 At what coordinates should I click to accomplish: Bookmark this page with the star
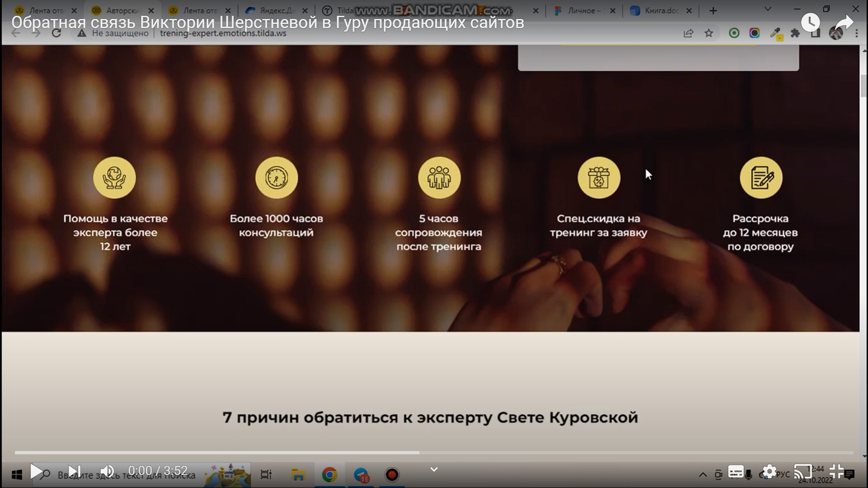[709, 33]
